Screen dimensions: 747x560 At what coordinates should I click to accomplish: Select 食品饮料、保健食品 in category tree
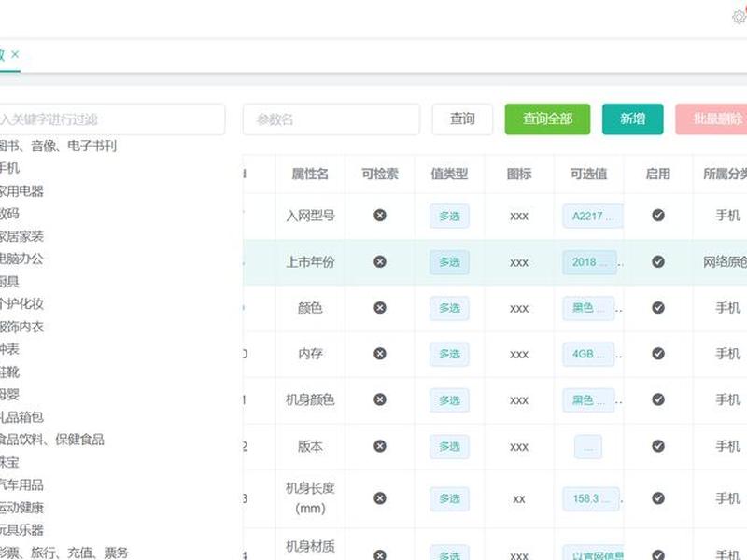[51, 440]
